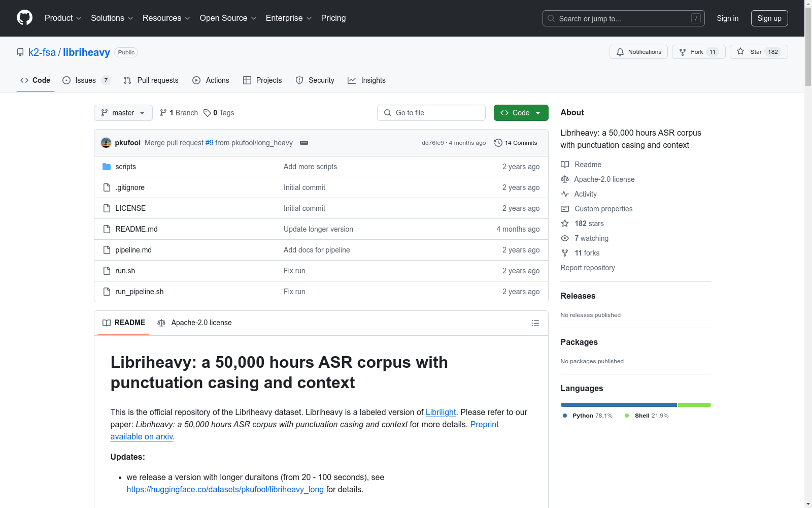The width and height of the screenshot is (812, 508).
Task: Click the license scale icon in About
Action: click(565, 179)
